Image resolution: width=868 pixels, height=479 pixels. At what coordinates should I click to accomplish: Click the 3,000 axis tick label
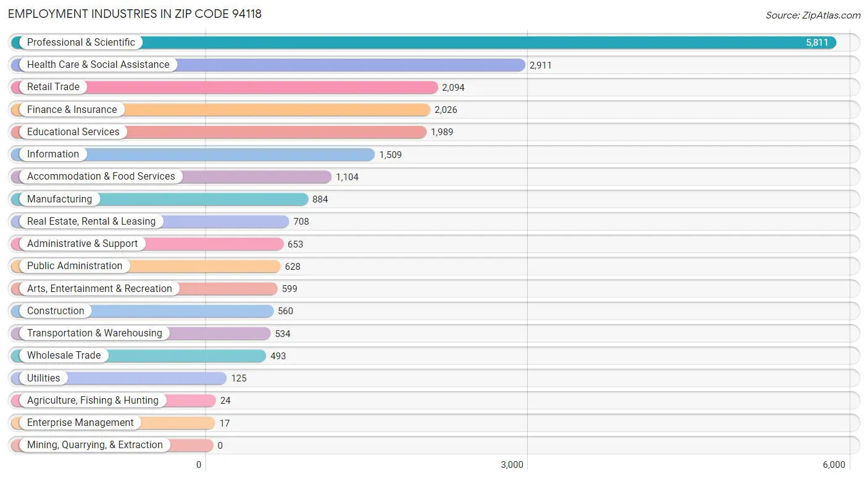tap(512, 465)
